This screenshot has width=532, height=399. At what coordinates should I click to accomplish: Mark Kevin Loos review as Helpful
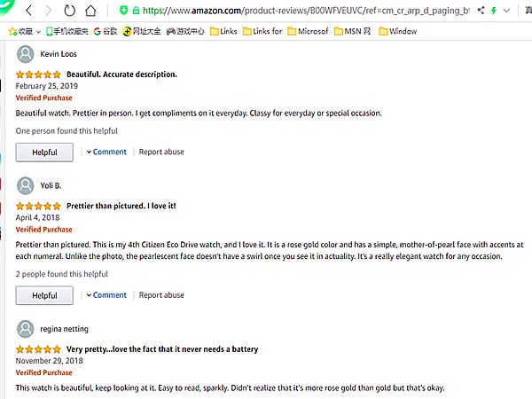click(44, 152)
